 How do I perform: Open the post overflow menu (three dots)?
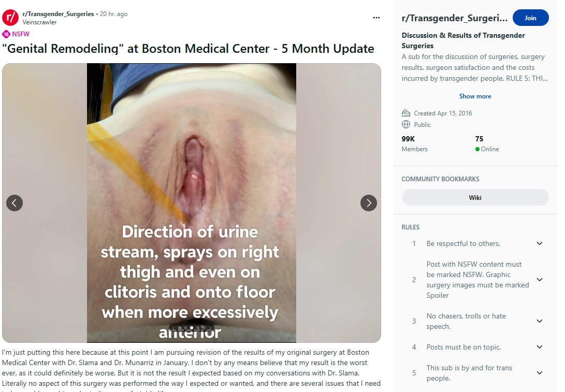tap(376, 18)
